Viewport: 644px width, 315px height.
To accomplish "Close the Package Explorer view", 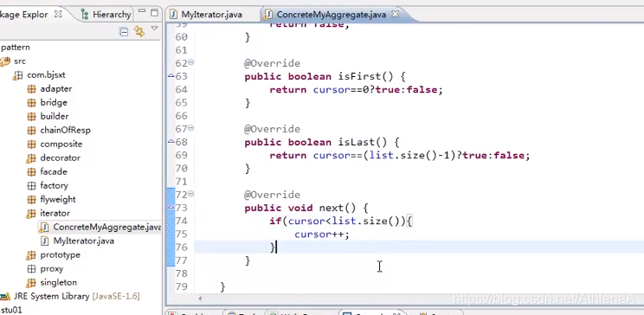I will [58, 14].
